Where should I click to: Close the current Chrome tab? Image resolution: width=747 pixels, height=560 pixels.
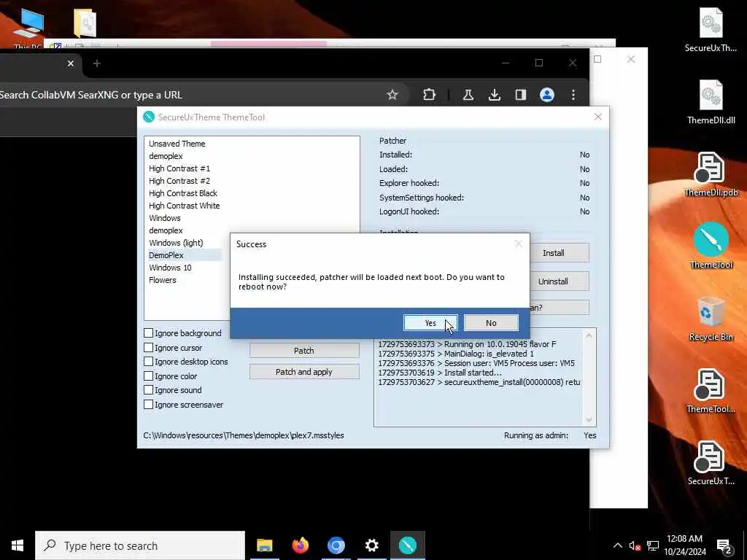[71, 63]
